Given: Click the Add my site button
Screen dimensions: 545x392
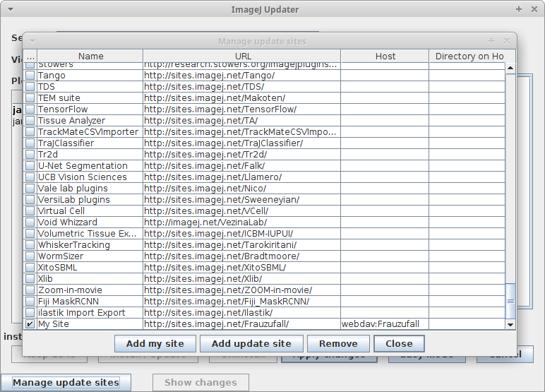Looking at the screenshot, I should tap(155, 344).
